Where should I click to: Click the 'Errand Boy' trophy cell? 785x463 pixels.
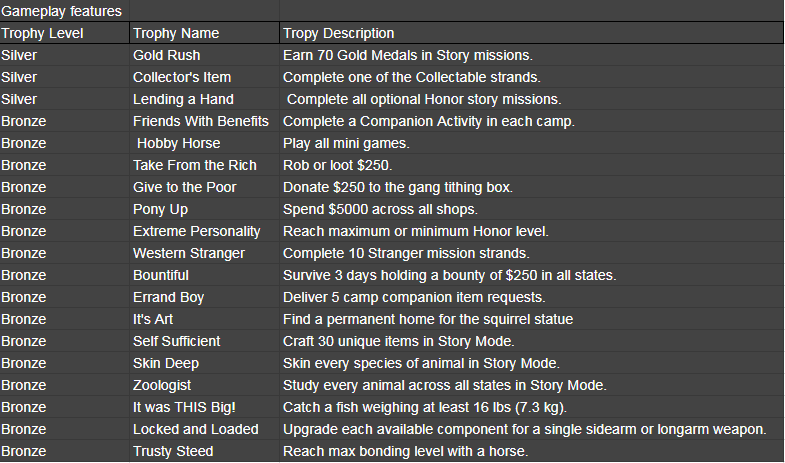[x=167, y=297]
